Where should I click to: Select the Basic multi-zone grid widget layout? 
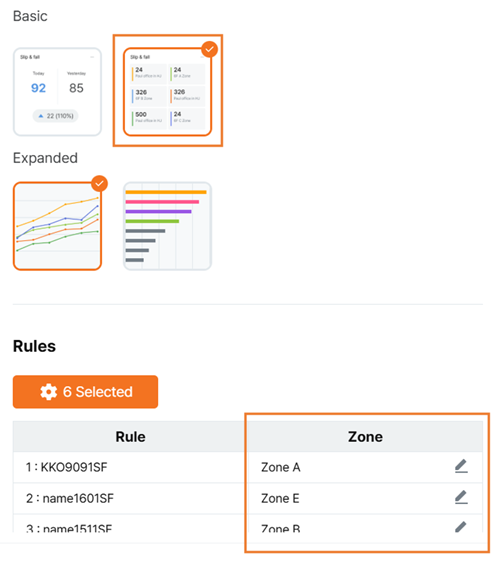[x=167, y=92]
